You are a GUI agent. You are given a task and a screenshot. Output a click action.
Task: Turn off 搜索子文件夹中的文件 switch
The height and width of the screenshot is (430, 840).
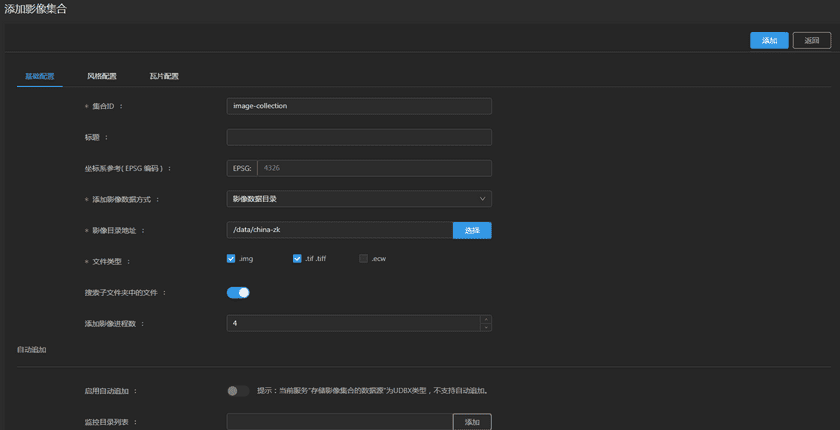point(238,293)
